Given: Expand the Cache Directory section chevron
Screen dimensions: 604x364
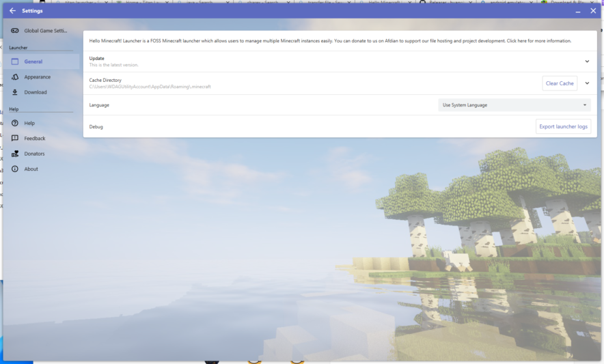Looking at the screenshot, I should [x=587, y=83].
